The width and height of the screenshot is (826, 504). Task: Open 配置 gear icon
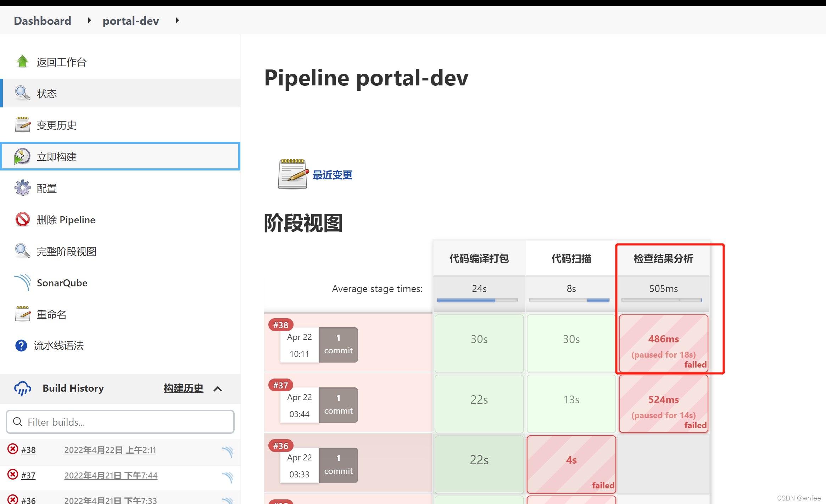(22, 188)
